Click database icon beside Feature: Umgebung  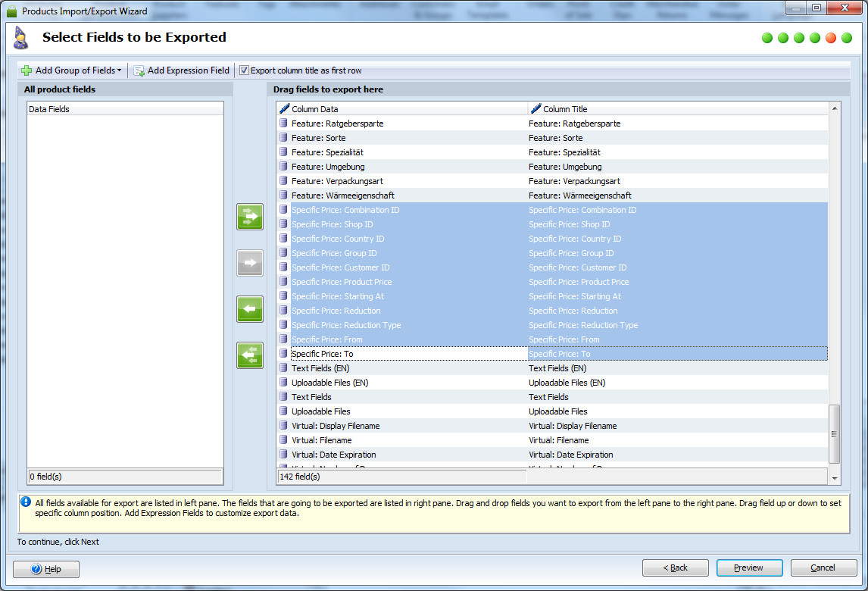[x=283, y=166]
